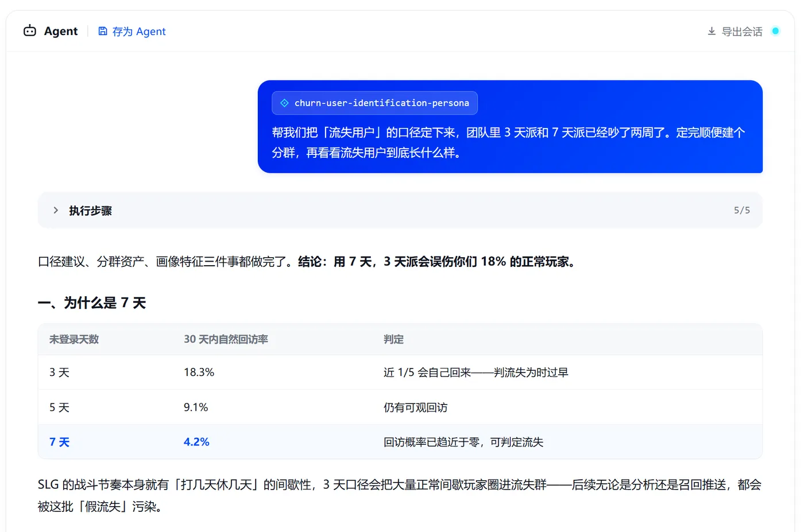Click the 仍有可观回访 judgment cell
The width and height of the screenshot is (804, 532).
pos(415,407)
